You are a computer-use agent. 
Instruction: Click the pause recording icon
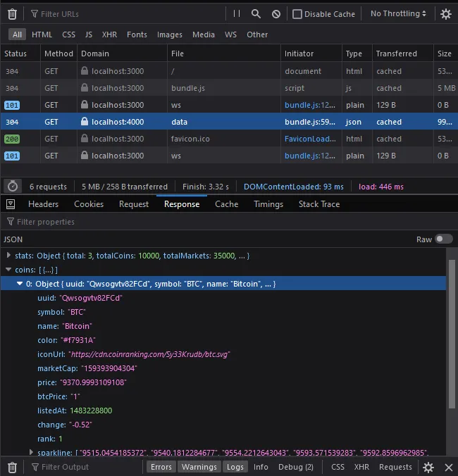[x=237, y=14]
